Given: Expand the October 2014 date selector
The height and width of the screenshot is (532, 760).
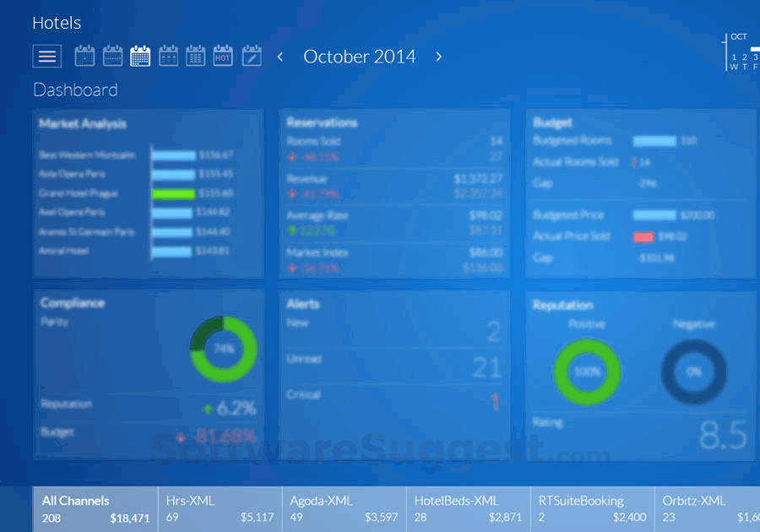Looking at the screenshot, I should pyautogui.click(x=360, y=57).
